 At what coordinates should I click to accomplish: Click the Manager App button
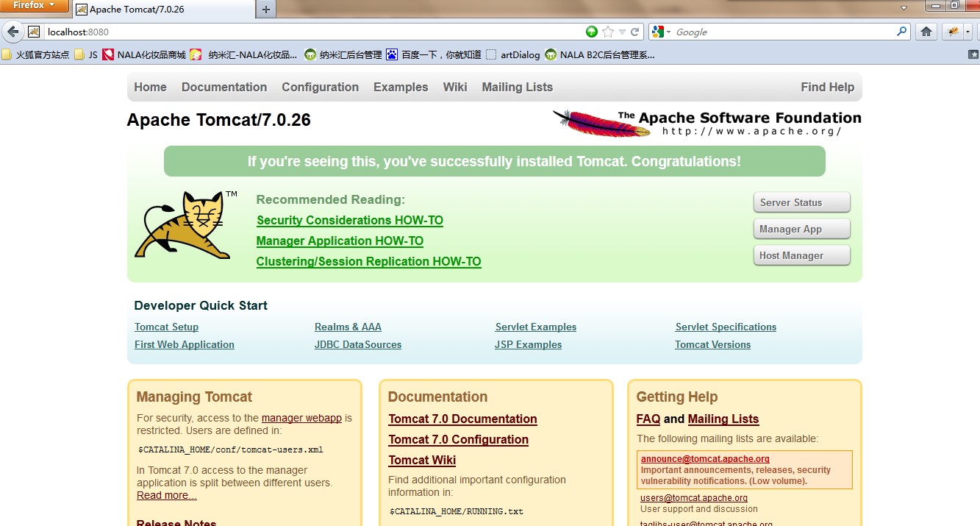[x=802, y=229]
